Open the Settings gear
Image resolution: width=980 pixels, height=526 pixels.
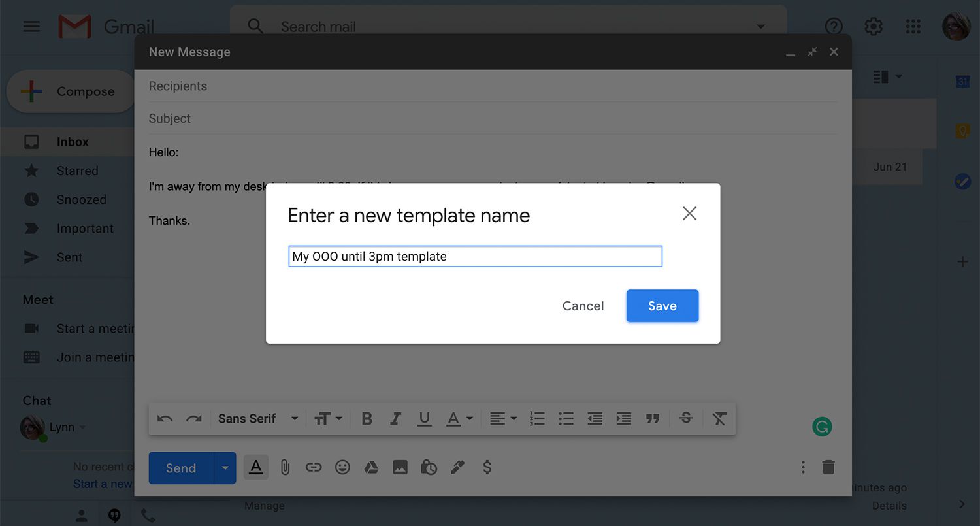pos(874,26)
